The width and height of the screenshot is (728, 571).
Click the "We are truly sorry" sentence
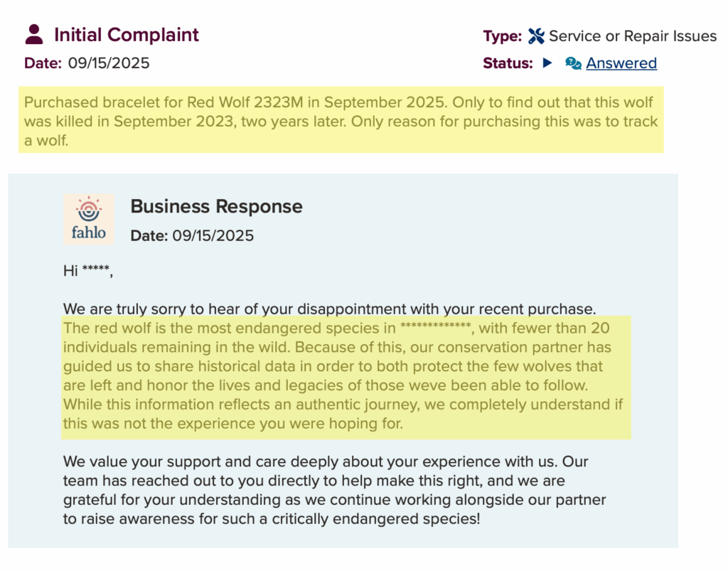[x=329, y=309]
